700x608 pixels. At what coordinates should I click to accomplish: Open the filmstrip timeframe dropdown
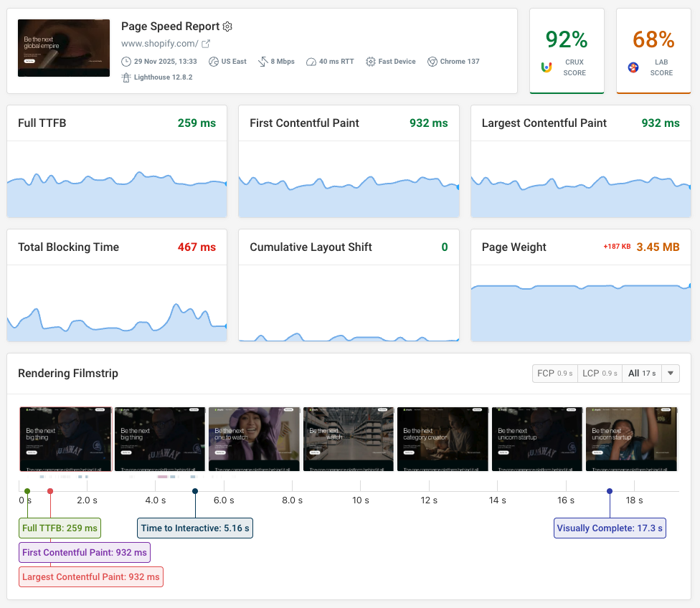click(x=670, y=373)
